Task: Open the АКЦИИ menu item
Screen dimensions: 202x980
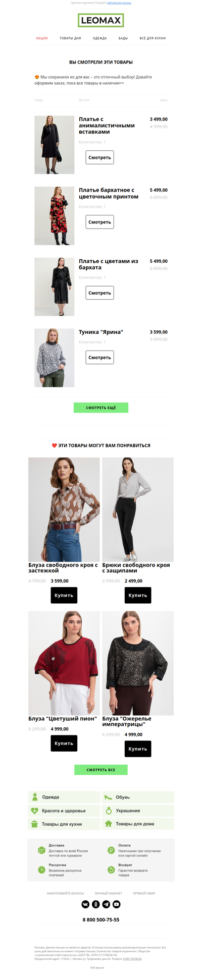Action: [x=42, y=38]
